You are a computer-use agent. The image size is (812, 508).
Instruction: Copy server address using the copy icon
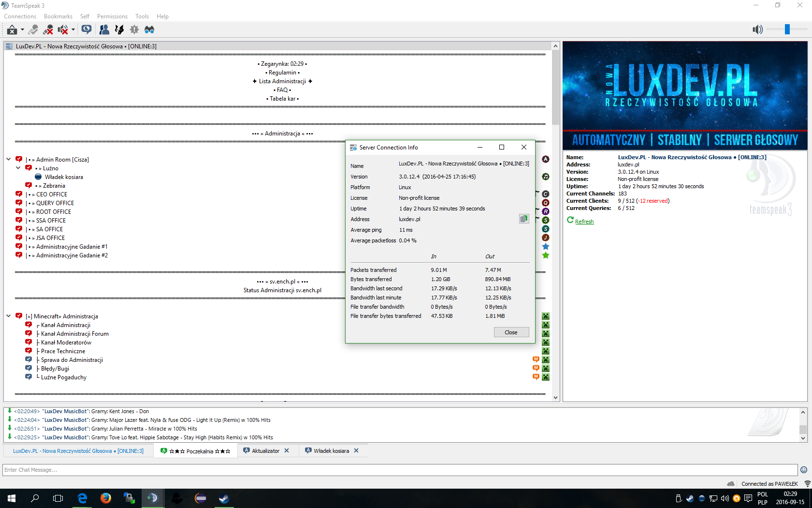point(523,219)
